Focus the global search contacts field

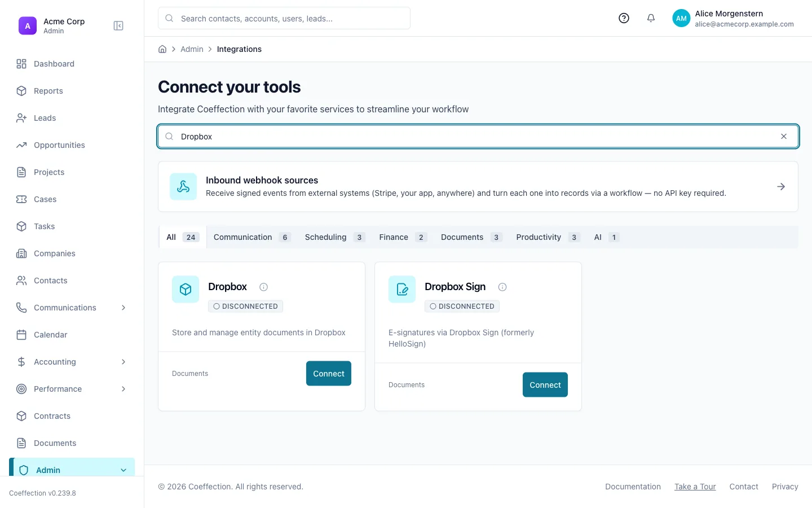[x=284, y=18]
